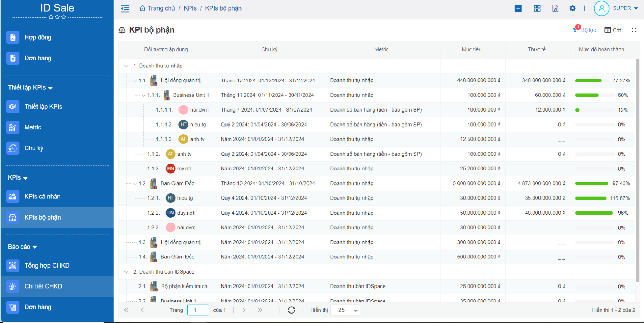Click the refresh table icon
This screenshot has width=644, height=323.
coord(291,310)
